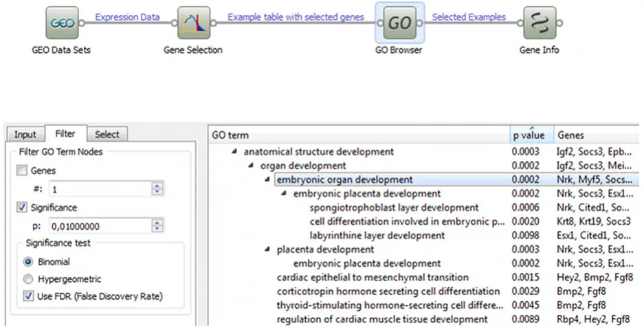
Task: Select the Gene Info widget icon
Action: 540,23
